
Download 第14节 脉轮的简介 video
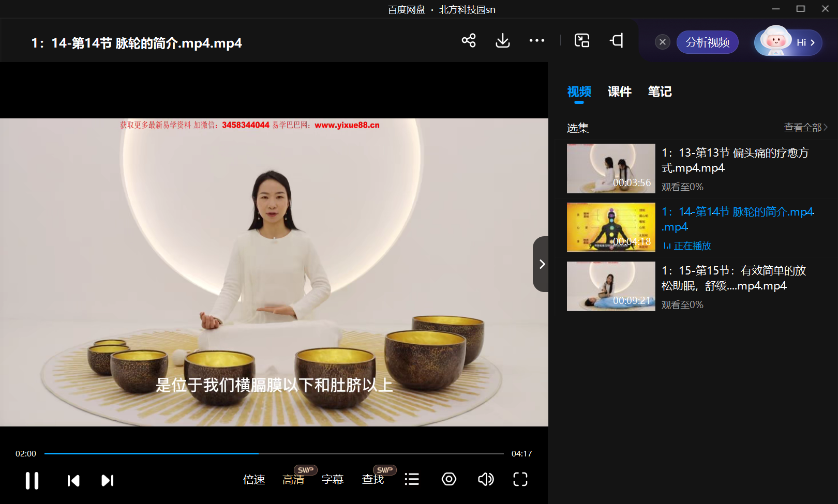502,41
